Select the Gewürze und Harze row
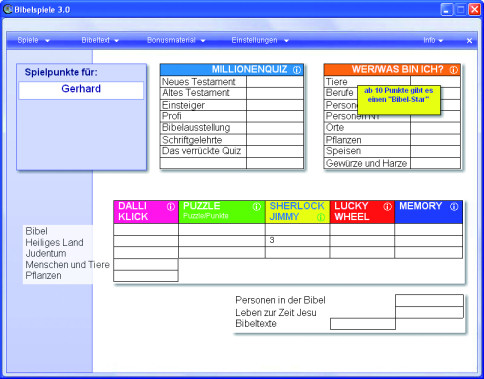The height and width of the screenshot is (379, 484). 392,163
